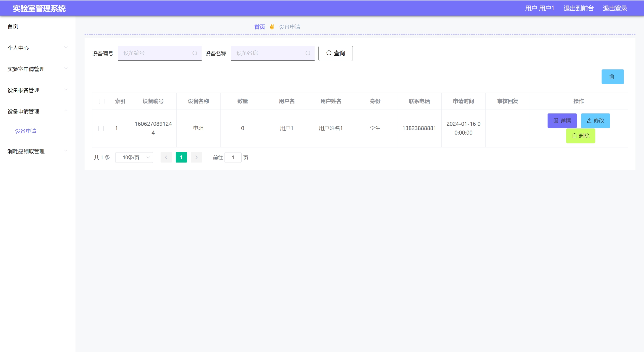644x352 pixels.
Task: Go to previous page arrow
Action: 166,157
